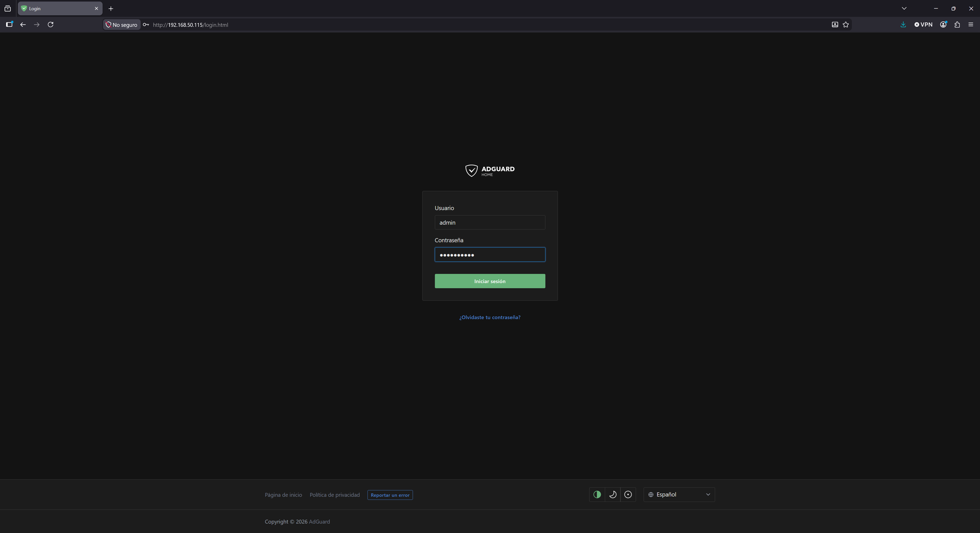Open the browser account profile icon
Screen dimensions: 980x533
click(944, 25)
